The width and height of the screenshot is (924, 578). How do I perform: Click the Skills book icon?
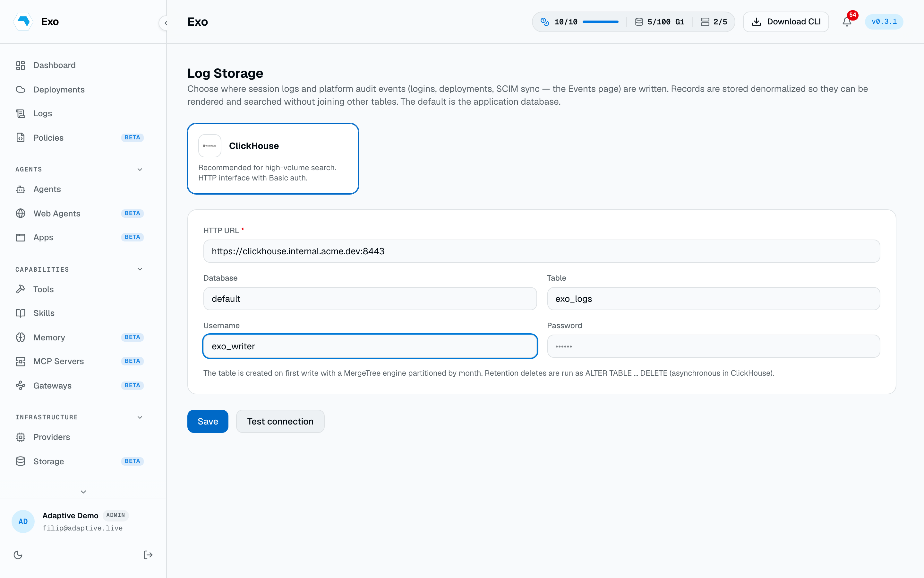21,313
